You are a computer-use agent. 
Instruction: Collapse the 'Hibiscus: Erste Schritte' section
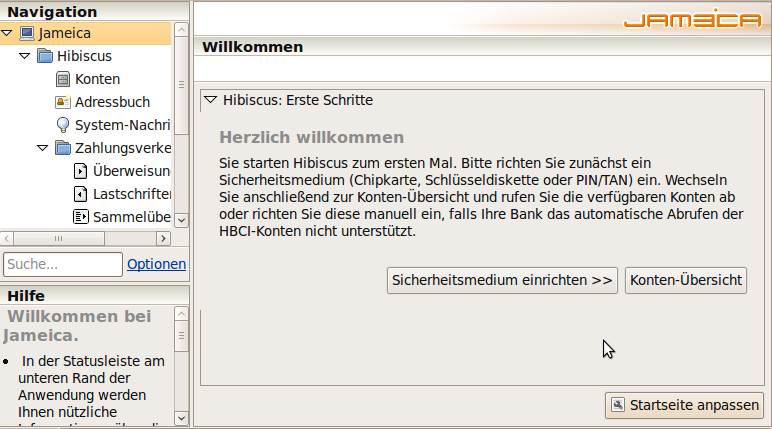211,100
